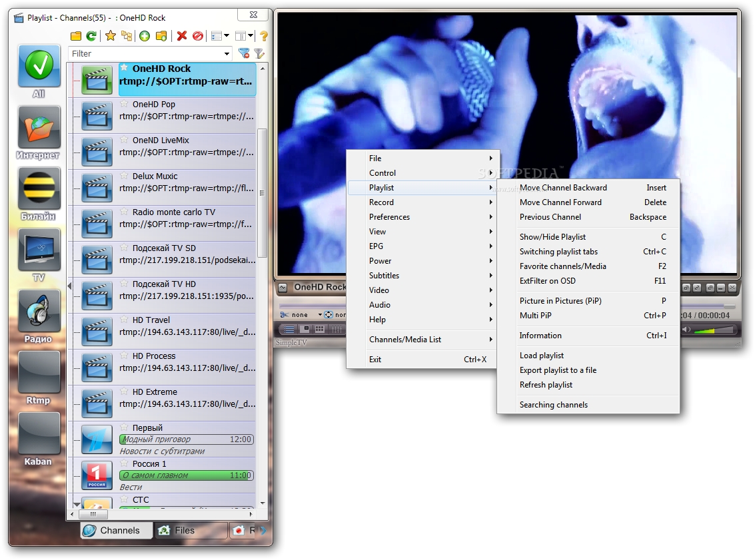This screenshot has width=755, height=560.
Task: Show playlist using list lines player button
Action: (x=289, y=329)
